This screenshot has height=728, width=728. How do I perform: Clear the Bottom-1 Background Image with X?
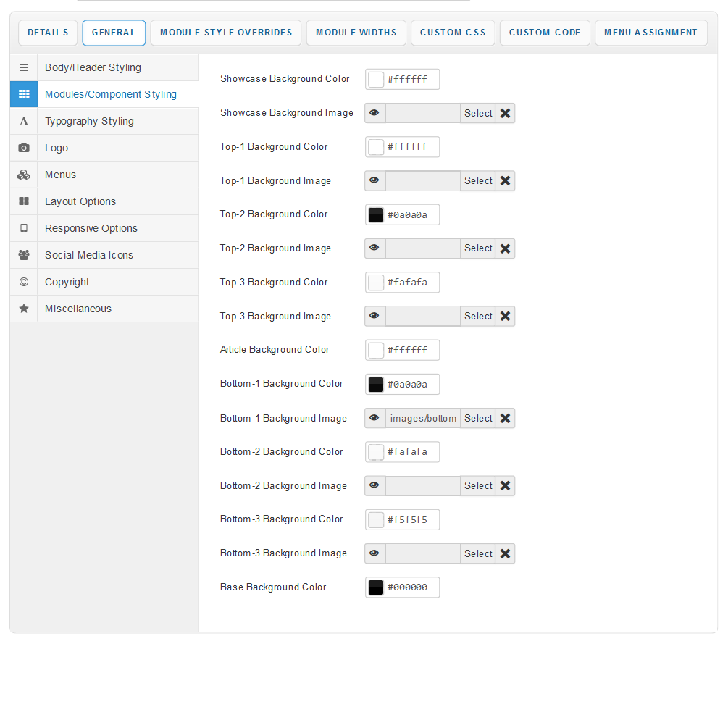click(x=506, y=418)
